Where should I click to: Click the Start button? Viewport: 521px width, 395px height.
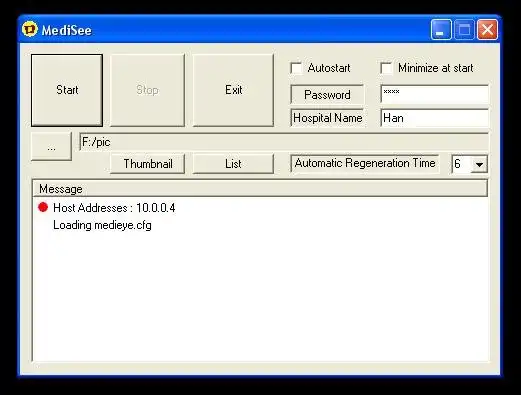click(67, 90)
